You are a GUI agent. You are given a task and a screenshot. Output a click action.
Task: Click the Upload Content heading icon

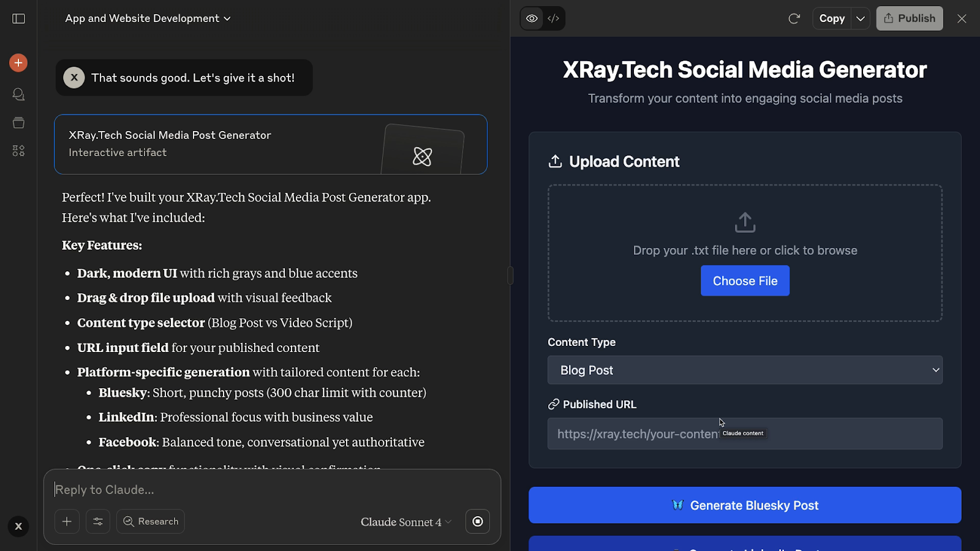tap(555, 161)
